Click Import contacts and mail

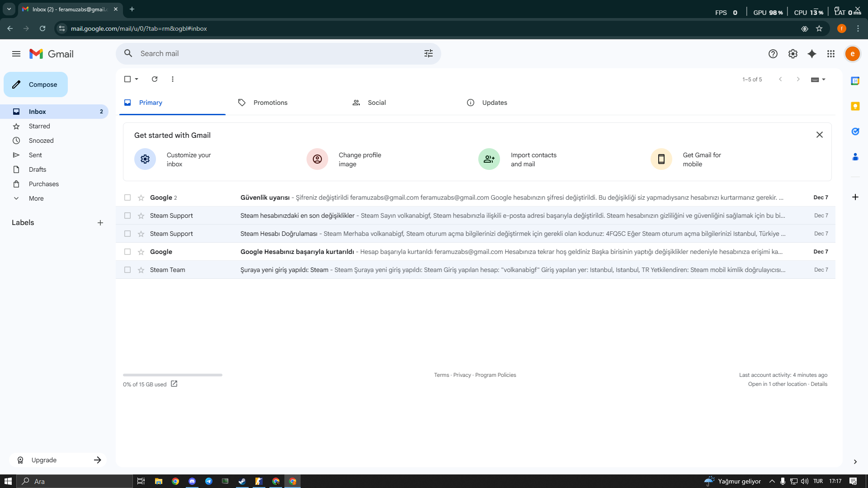point(518,159)
